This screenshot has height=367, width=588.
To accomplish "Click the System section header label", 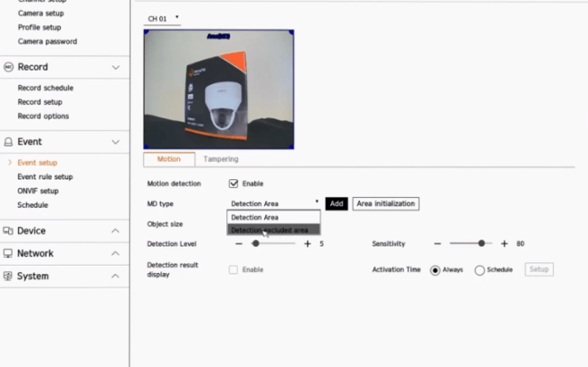I will (33, 276).
